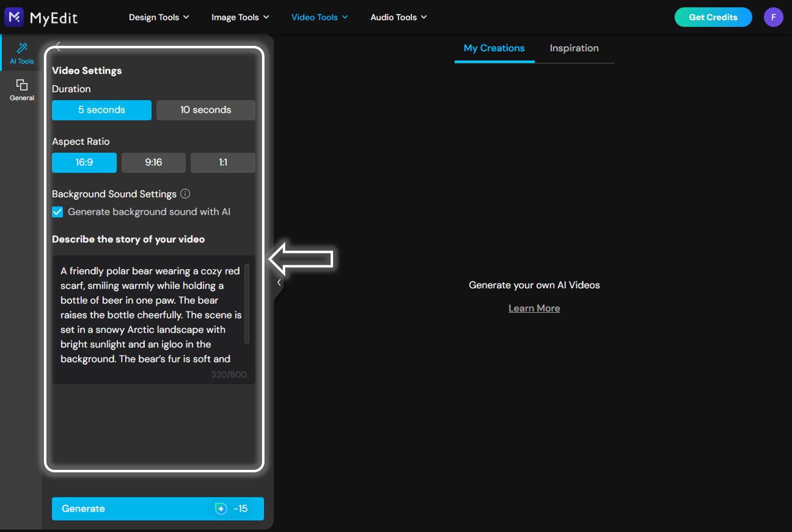Click the Describe the story of your video heading
This screenshot has width=792, height=532.
(x=128, y=239)
